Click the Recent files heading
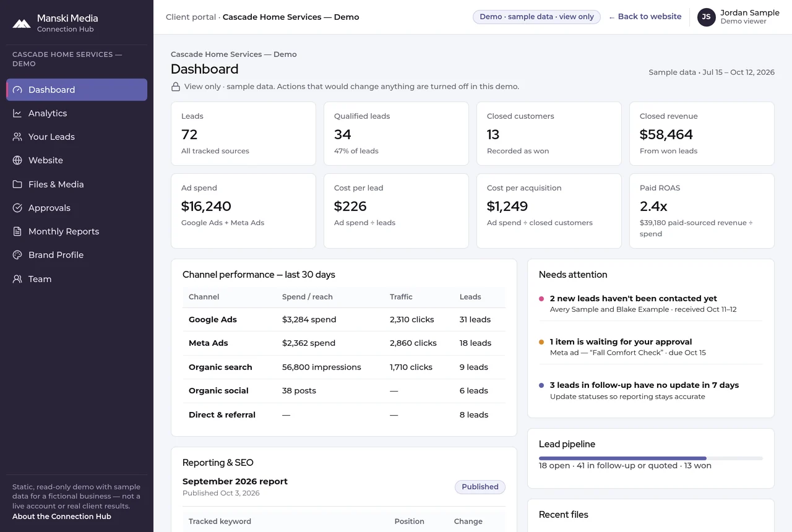 click(564, 515)
